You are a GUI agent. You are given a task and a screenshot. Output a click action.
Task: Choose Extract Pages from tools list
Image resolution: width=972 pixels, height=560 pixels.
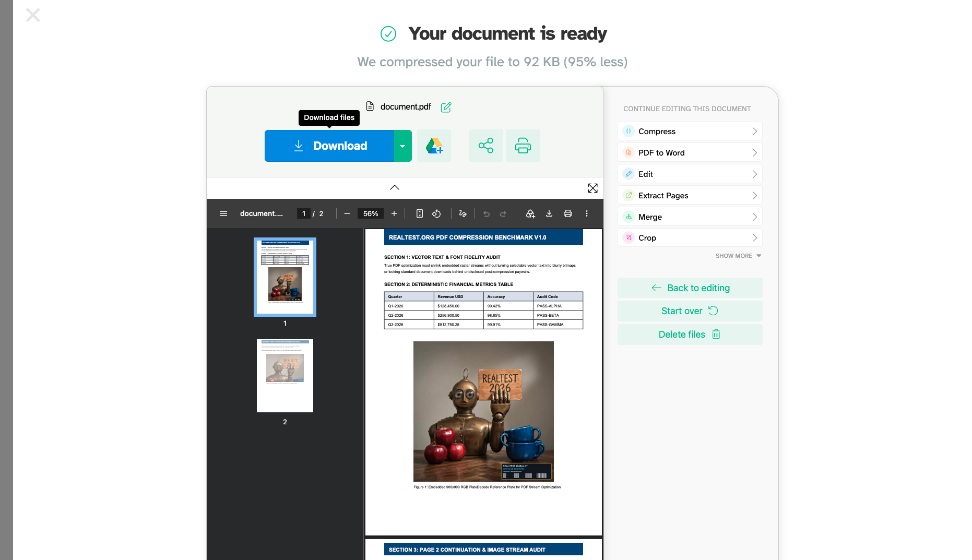tap(690, 195)
